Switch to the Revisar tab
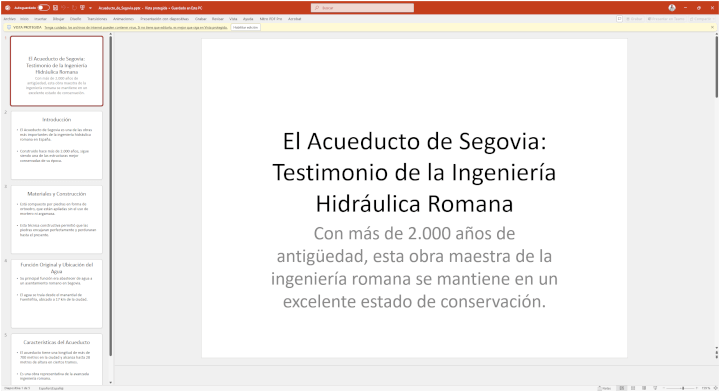This screenshot has height=392, width=720. coord(218,19)
